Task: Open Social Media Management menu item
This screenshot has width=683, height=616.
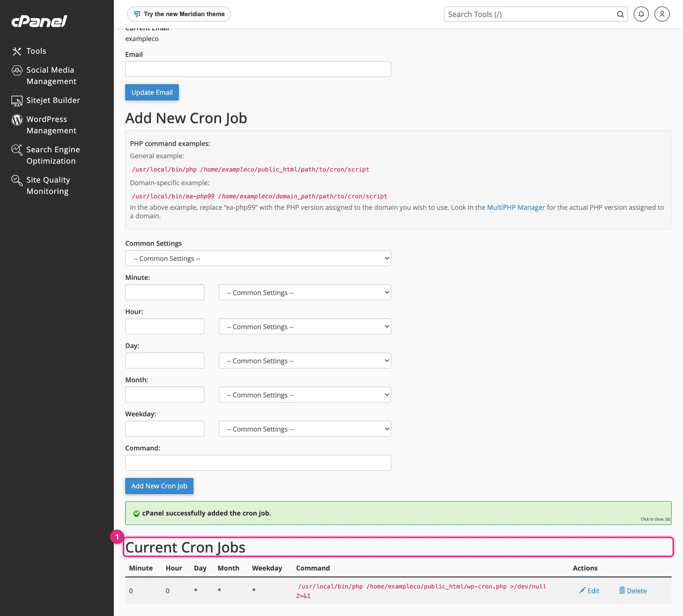Action: [x=51, y=76]
